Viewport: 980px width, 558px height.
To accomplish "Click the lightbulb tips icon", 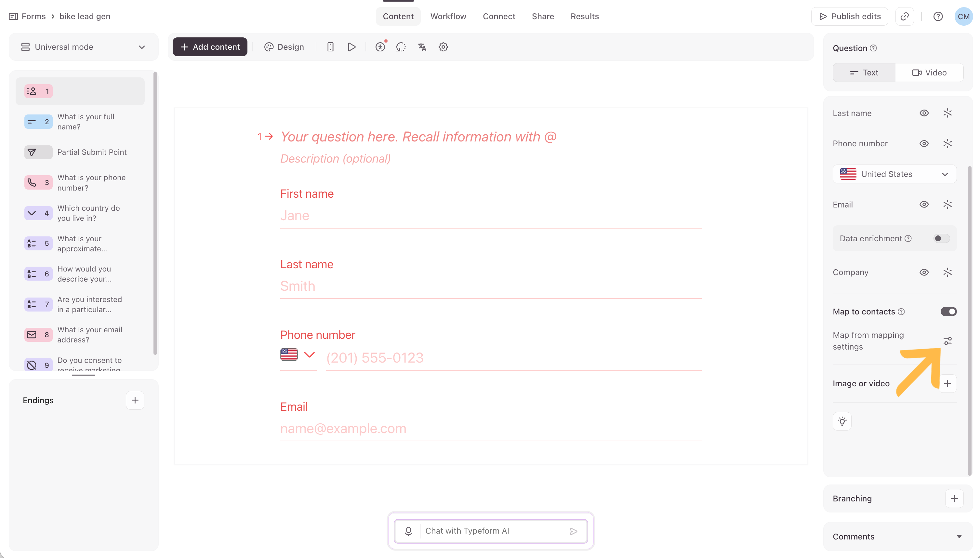I will (842, 421).
